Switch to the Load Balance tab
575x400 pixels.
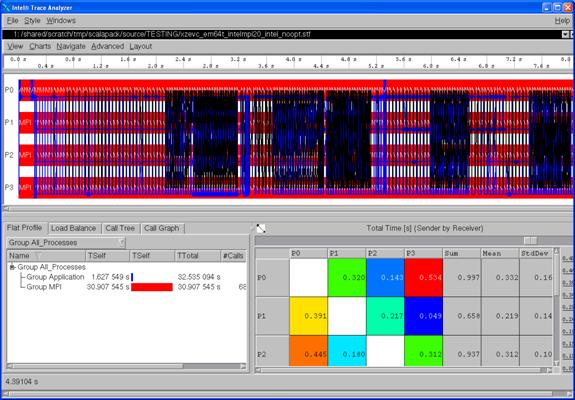tap(73, 228)
